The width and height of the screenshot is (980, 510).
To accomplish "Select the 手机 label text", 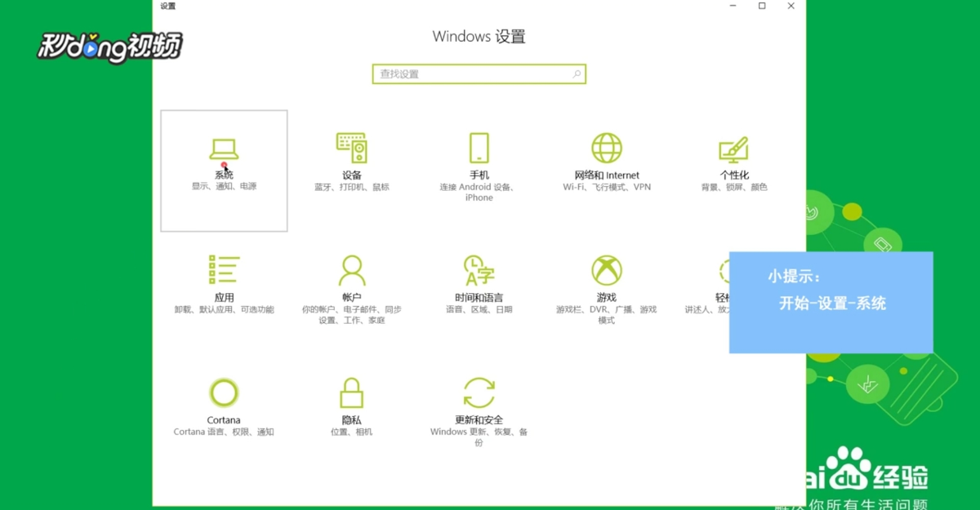I will [x=479, y=175].
